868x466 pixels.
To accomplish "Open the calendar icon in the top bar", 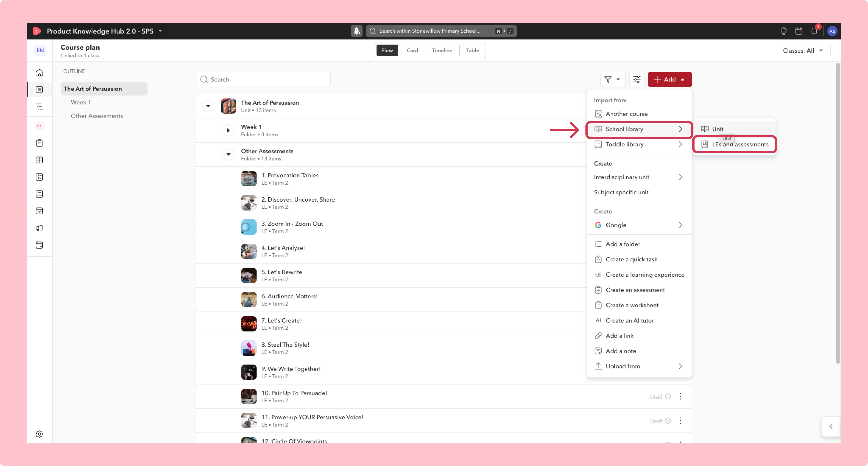I will [799, 31].
